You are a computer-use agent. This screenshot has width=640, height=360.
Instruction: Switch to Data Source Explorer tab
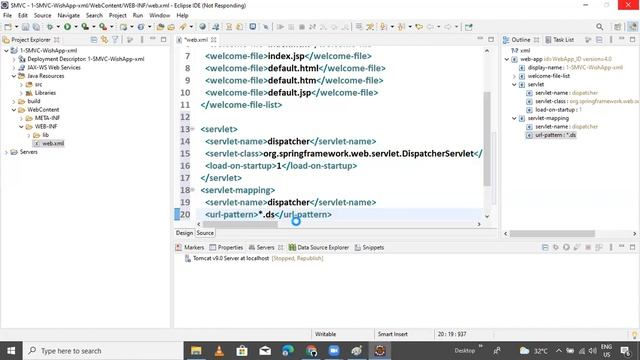click(319, 247)
